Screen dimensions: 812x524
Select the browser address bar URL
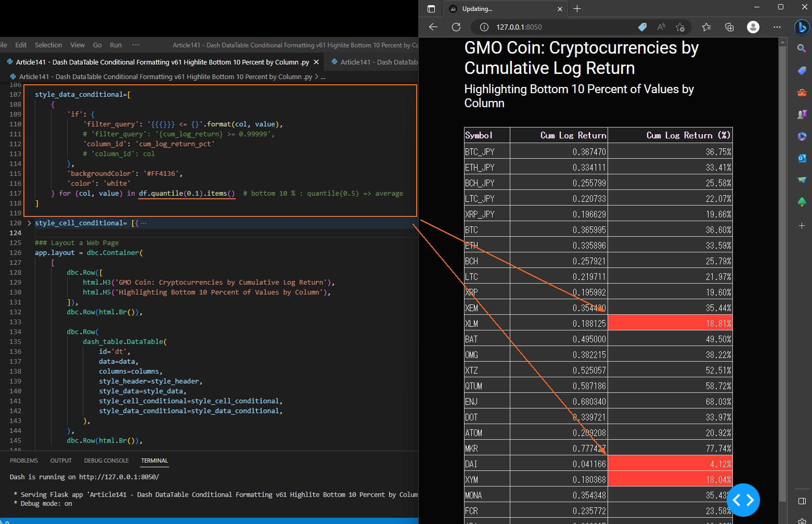[x=519, y=27]
